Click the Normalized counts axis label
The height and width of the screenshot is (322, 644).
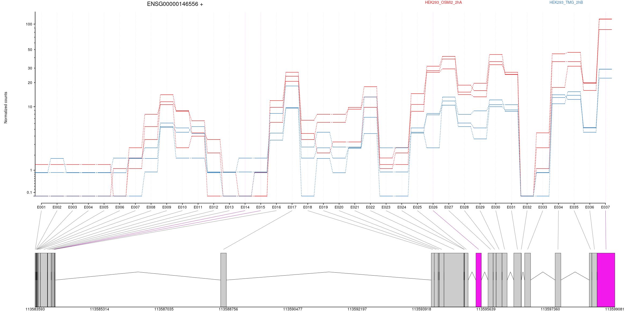pos(6,108)
